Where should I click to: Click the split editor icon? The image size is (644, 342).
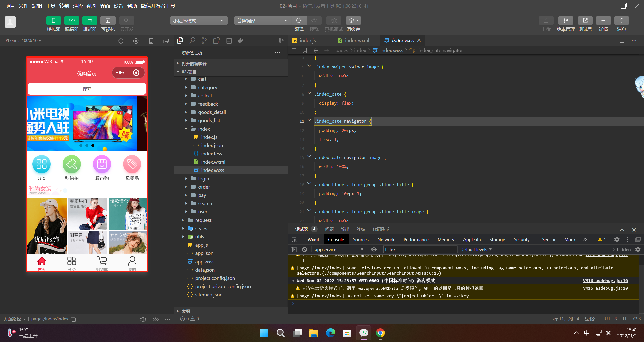coord(622,40)
